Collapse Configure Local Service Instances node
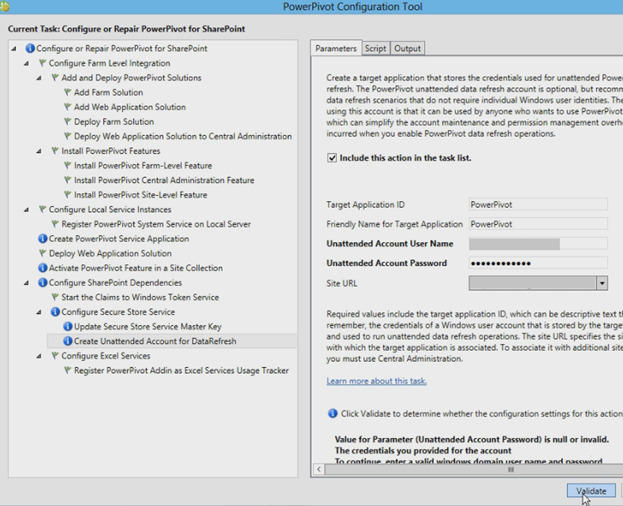The image size is (623, 506). (x=26, y=210)
